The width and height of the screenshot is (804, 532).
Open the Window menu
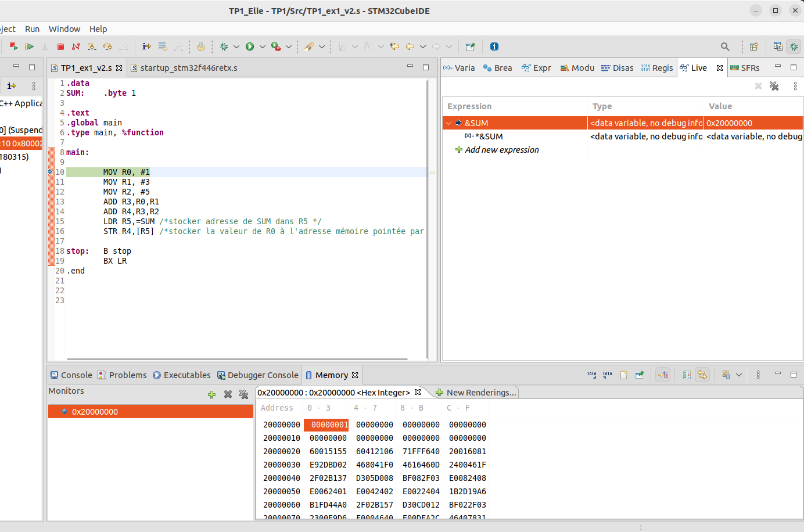(64, 29)
